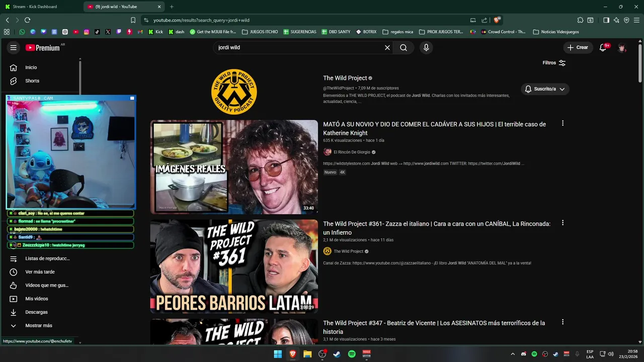Open browser extensions puzzle icon
Viewport: 644px width, 362px height.
pyautogui.click(x=580, y=20)
